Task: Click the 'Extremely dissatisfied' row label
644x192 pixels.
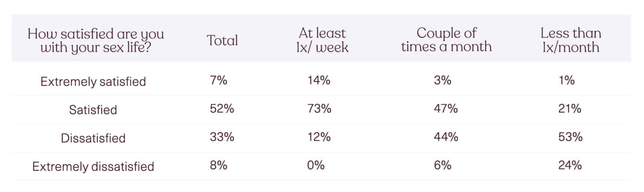Action: pos(93,167)
